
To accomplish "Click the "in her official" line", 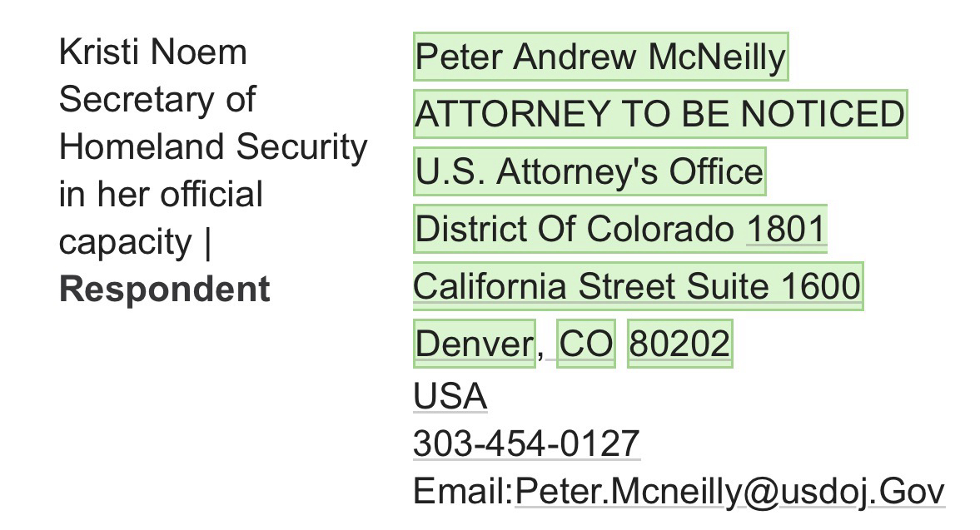I will [161, 195].
